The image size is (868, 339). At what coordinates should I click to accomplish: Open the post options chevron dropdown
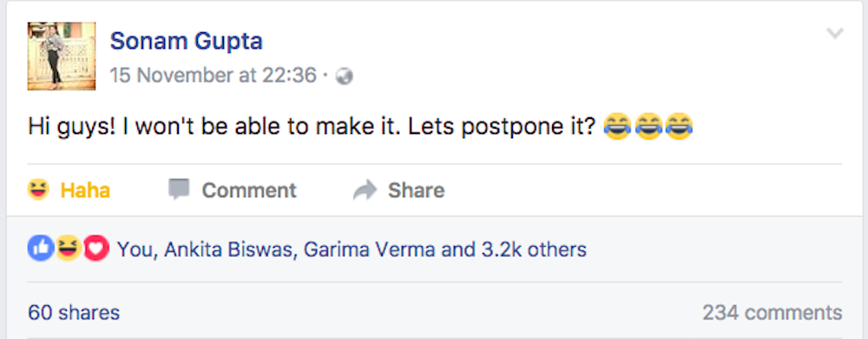tap(835, 34)
